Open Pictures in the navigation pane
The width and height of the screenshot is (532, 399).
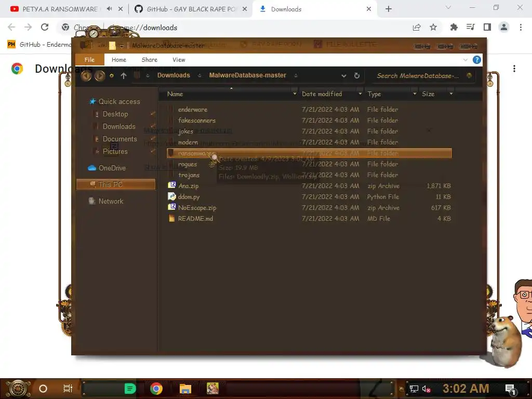click(115, 151)
